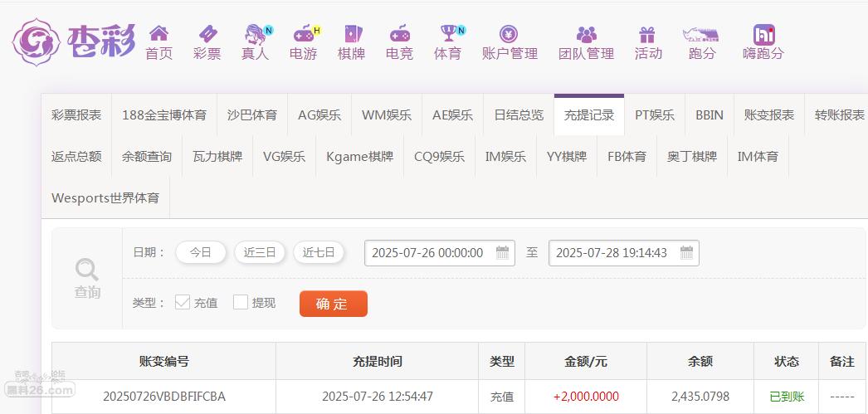Switch to AG娱乐 tab

(319, 115)
